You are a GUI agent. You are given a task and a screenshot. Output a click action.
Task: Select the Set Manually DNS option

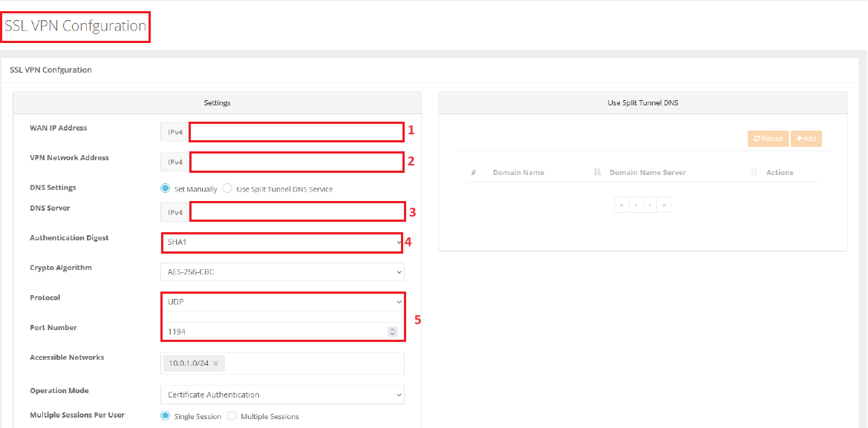[166, 188]
